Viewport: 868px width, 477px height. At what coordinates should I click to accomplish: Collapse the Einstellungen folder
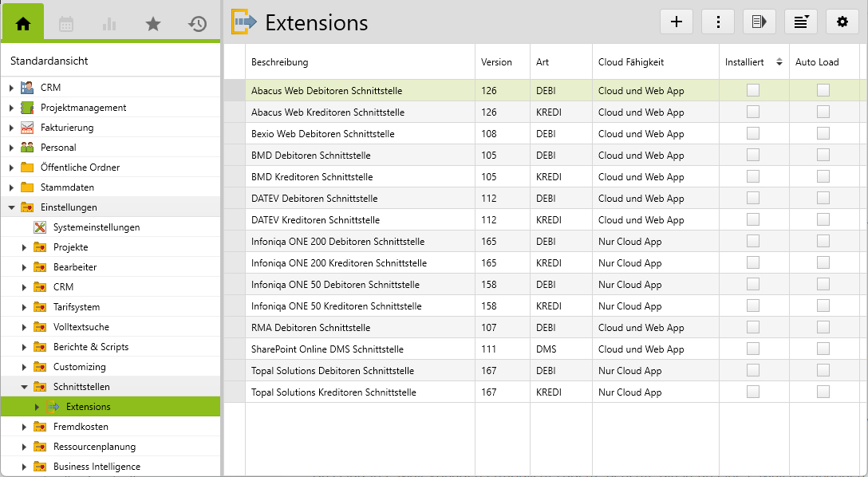click(11, 207)
